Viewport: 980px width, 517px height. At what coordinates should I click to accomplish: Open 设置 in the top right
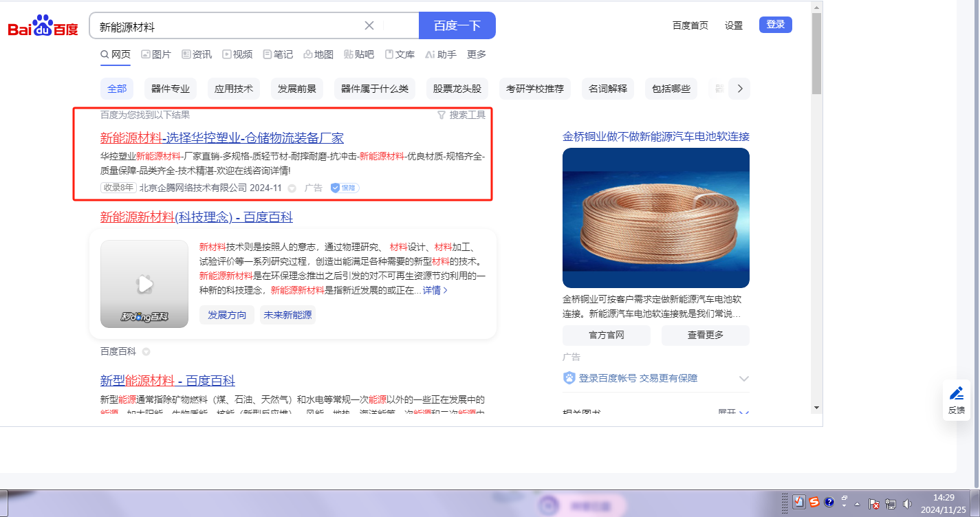[x=734, y=25]
